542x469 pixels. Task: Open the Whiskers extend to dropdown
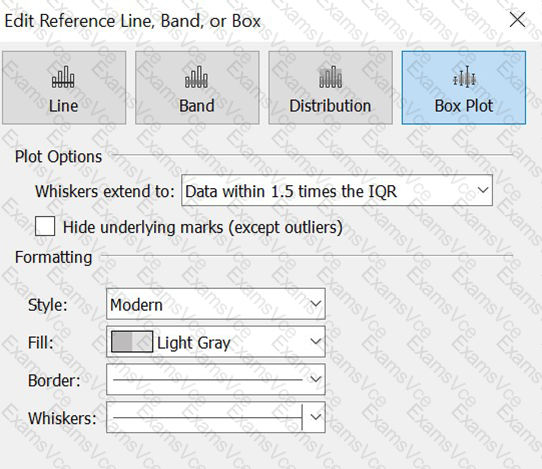pyautogui.click(x=337, y=190)
